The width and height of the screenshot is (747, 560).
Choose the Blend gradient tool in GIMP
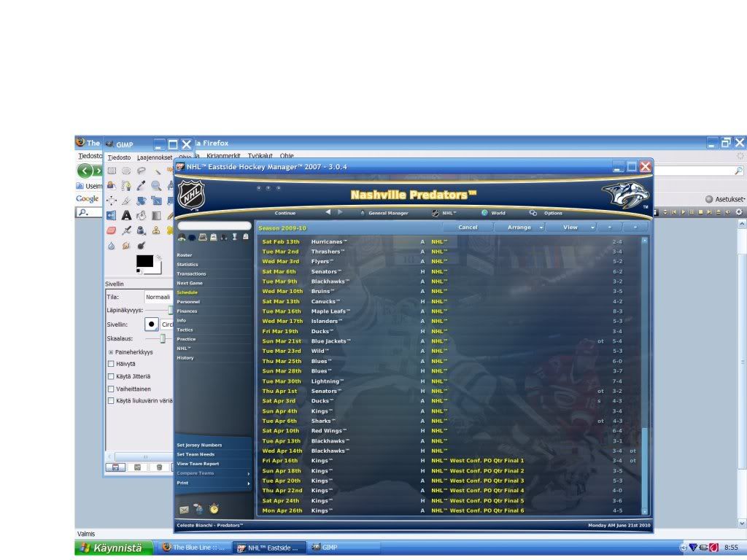click(156, 215)
